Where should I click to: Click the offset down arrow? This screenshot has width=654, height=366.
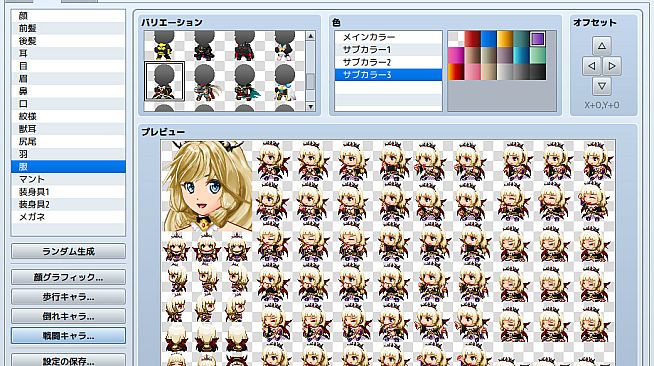601,86
